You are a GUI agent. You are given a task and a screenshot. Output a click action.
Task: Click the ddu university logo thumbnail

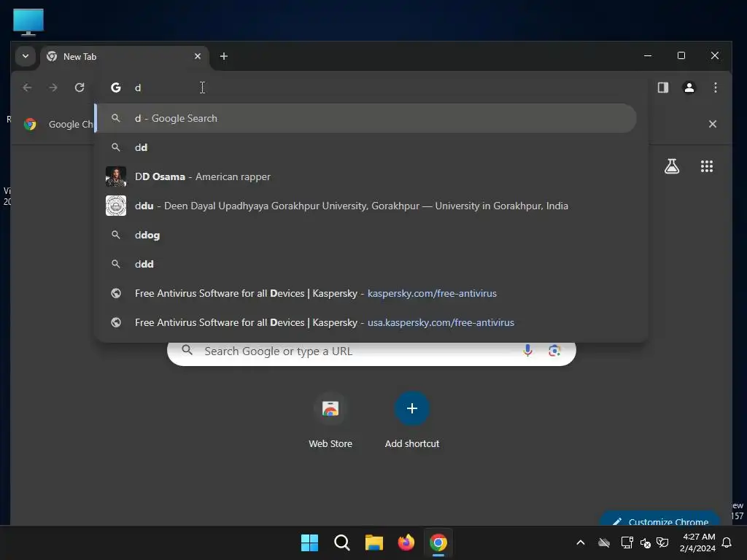pos(116,206)
